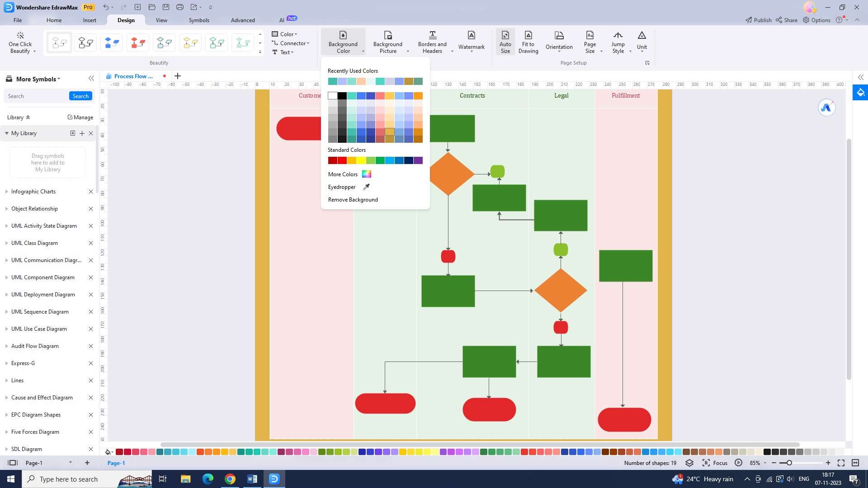The width and height of the screenshot is (868, 488).
Task: Open Google Chrome from taskbar
Action: 230,479
